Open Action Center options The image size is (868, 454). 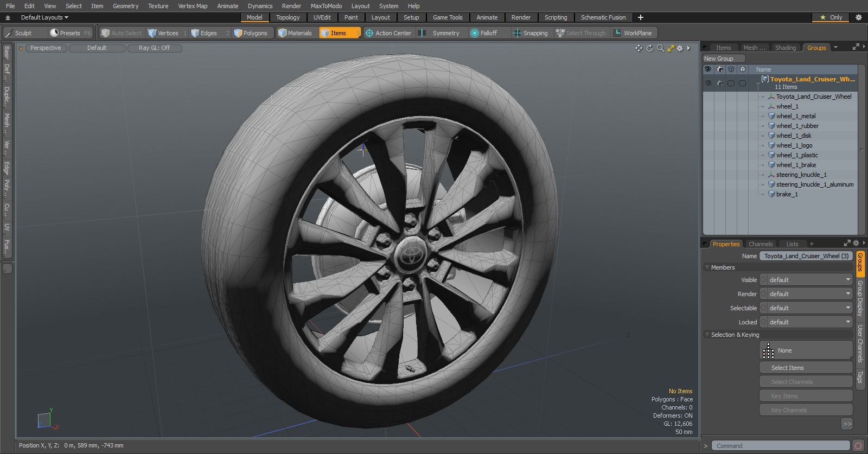[388, 33]
